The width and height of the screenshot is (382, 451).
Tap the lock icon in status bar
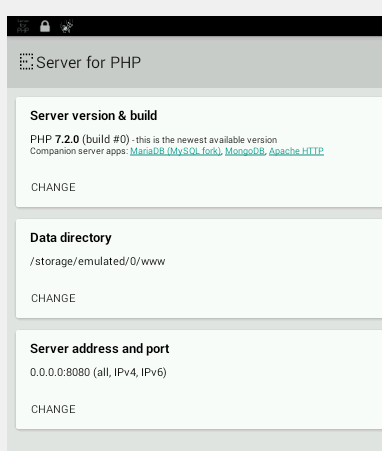(x=45, y=26)
